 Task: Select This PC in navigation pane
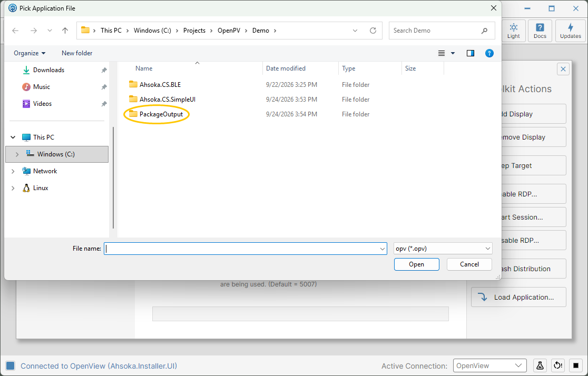pos(44,137)
